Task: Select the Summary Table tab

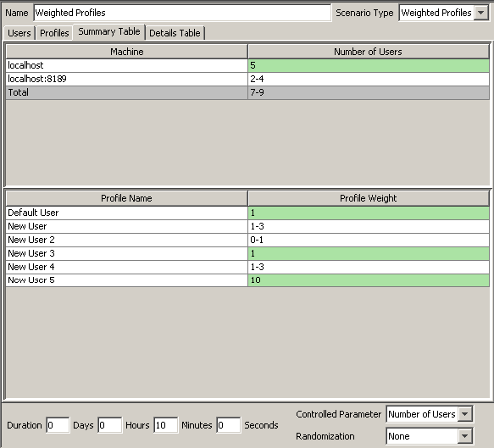Action: click(x=109, y=31)
